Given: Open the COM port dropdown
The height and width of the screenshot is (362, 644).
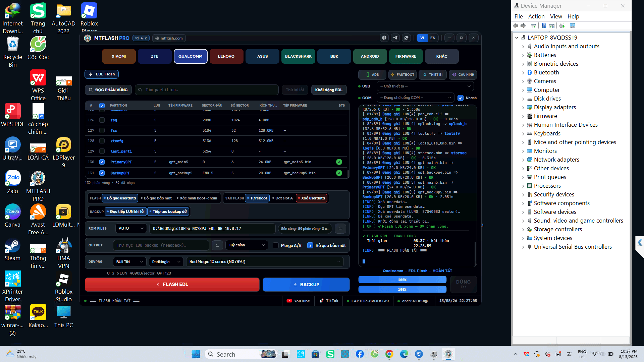Looking at the screenshot, I should (415, 98).
